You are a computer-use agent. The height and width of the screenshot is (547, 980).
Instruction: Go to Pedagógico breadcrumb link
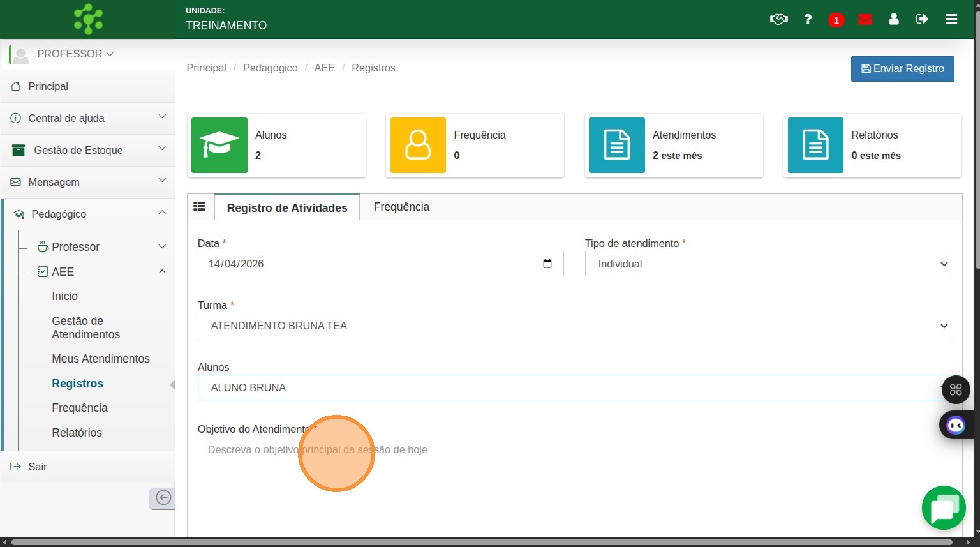click(x=270, y=68)
